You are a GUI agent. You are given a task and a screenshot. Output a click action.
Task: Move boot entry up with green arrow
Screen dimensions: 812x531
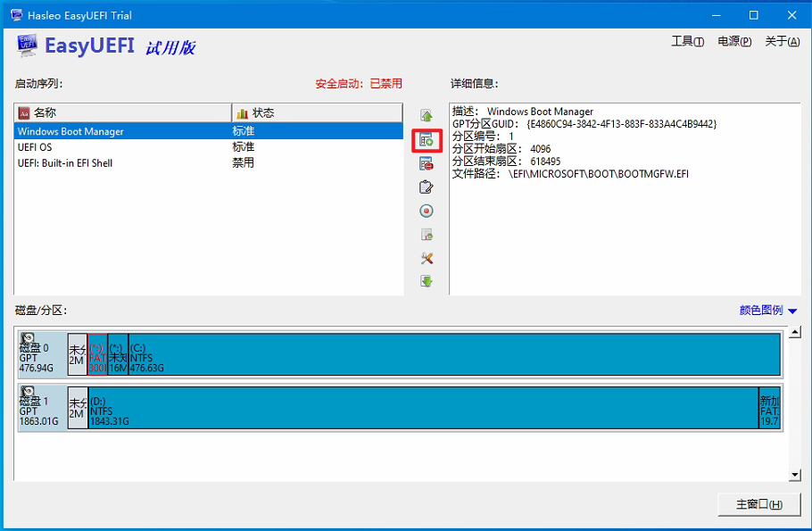pos(427,116)
